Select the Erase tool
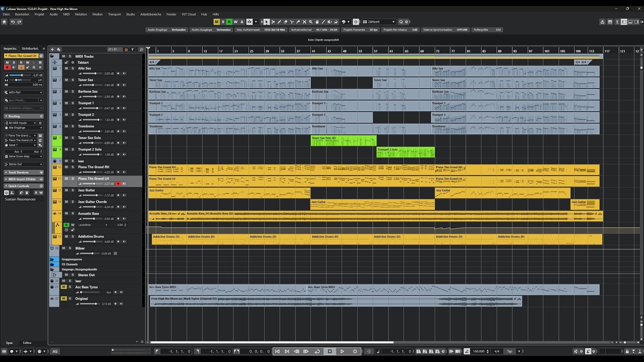The image size is (644, 362). (x=286, y=22)
